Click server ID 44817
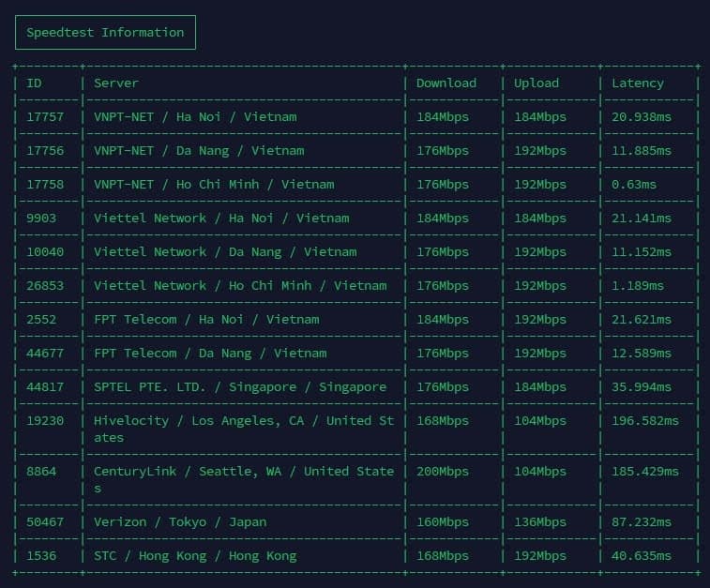 coord(45,387)
